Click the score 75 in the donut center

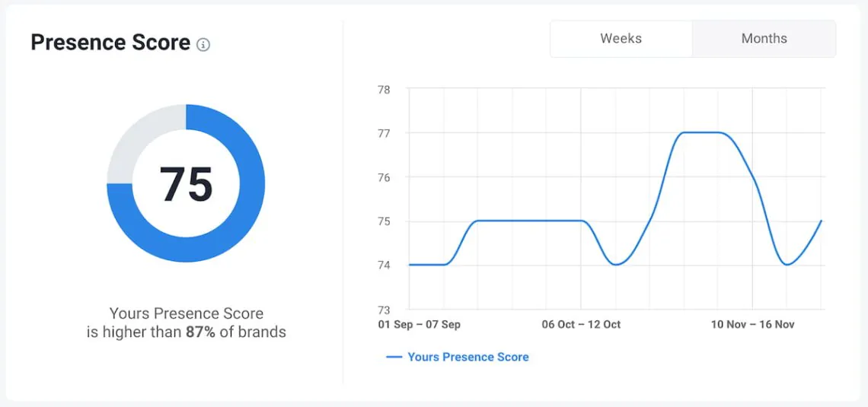(186, 184)
